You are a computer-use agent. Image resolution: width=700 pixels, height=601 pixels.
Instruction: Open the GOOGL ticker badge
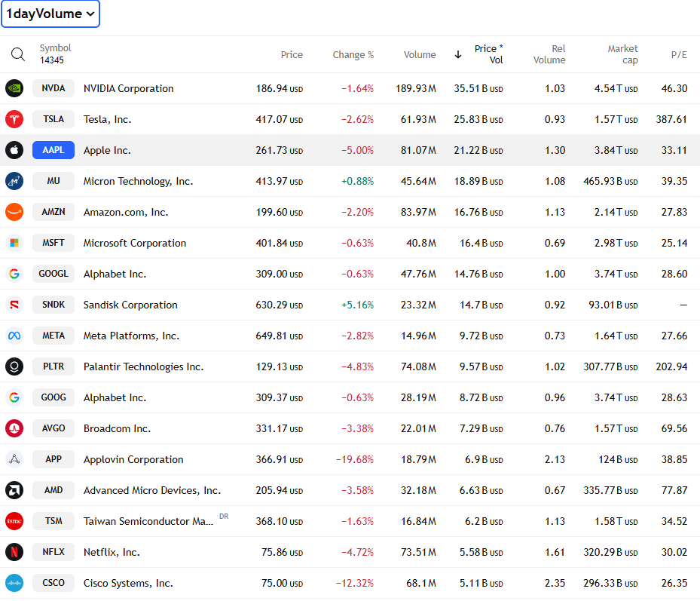coord(53,274)
